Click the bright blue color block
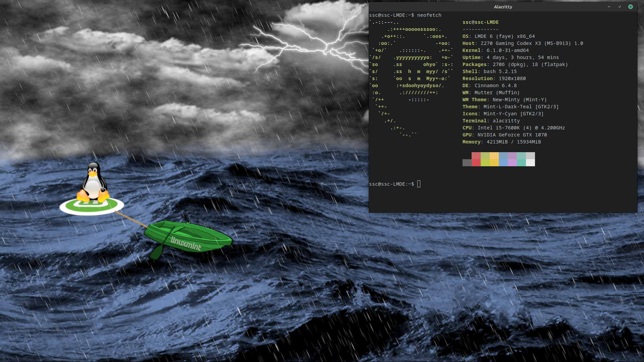644x362 pixels. pos(503,163)
